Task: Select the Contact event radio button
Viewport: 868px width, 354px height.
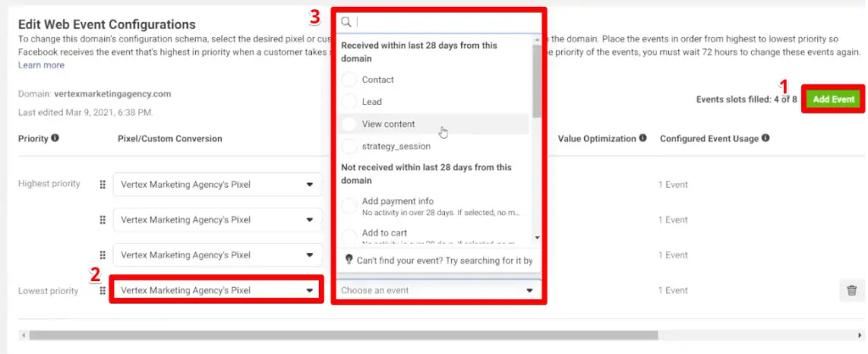Action: pyautogui.click(x=348, y=80)
